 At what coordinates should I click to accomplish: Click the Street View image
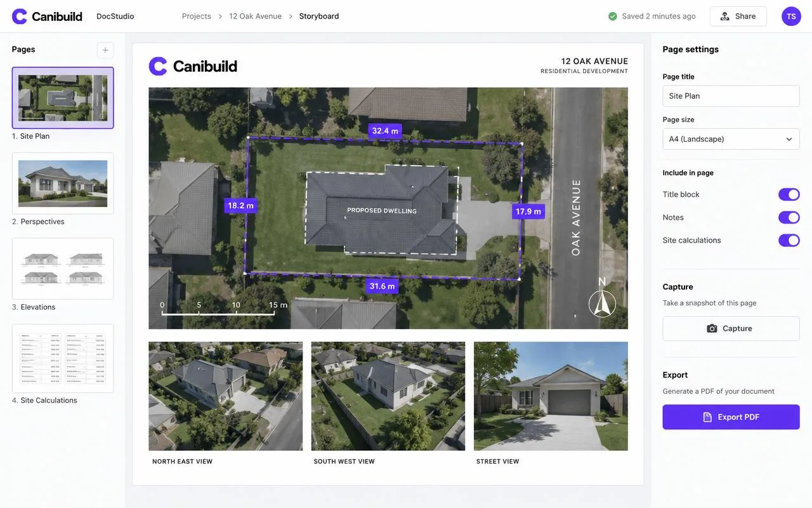click(551, 396)
